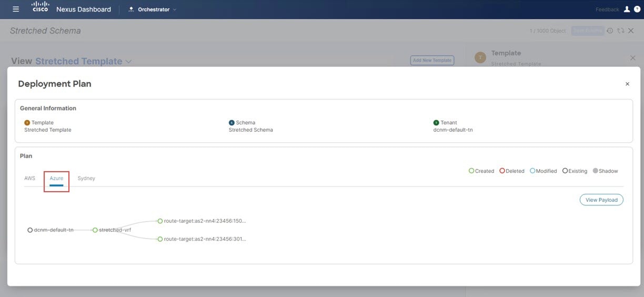644x297 pixels.
Task: Open the help question mark icon
Action: point(637,9)
